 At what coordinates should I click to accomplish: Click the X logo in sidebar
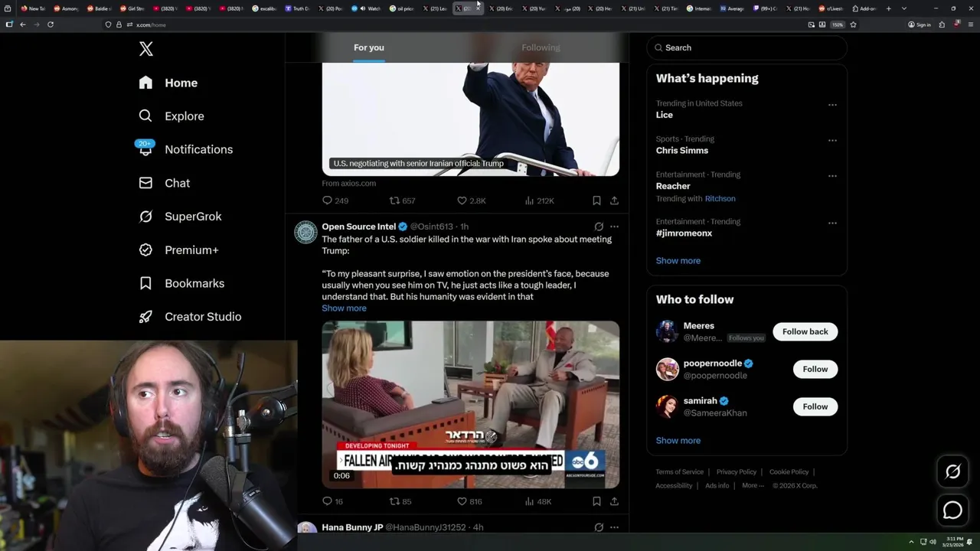tap(146, 49)
